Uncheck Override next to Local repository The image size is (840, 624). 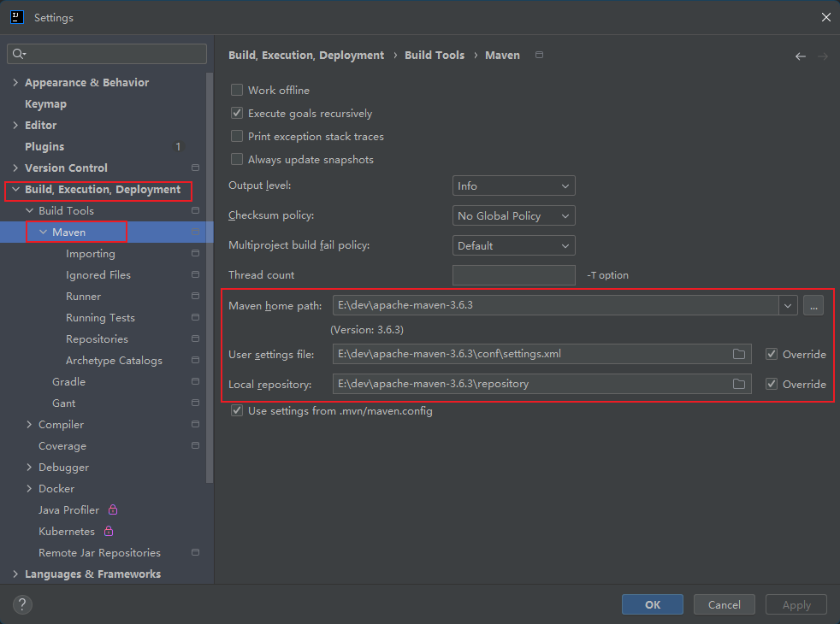pos(771,384)
